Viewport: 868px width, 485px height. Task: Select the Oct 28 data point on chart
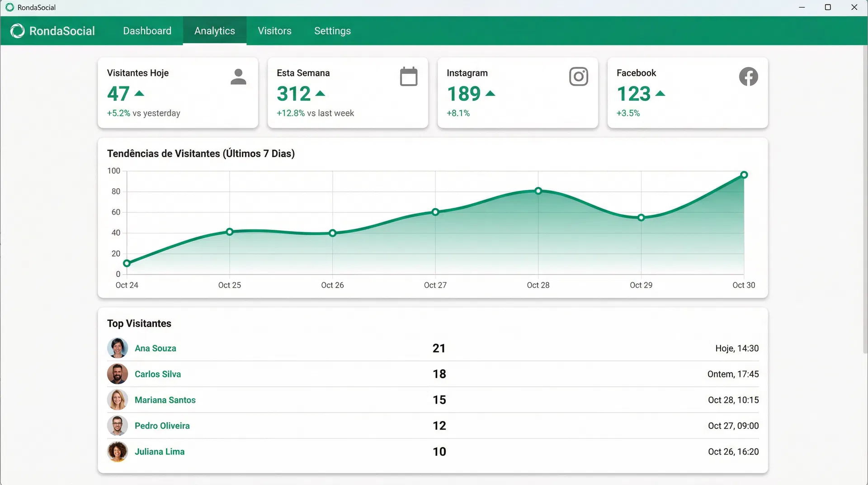click(x=538, y=191)
